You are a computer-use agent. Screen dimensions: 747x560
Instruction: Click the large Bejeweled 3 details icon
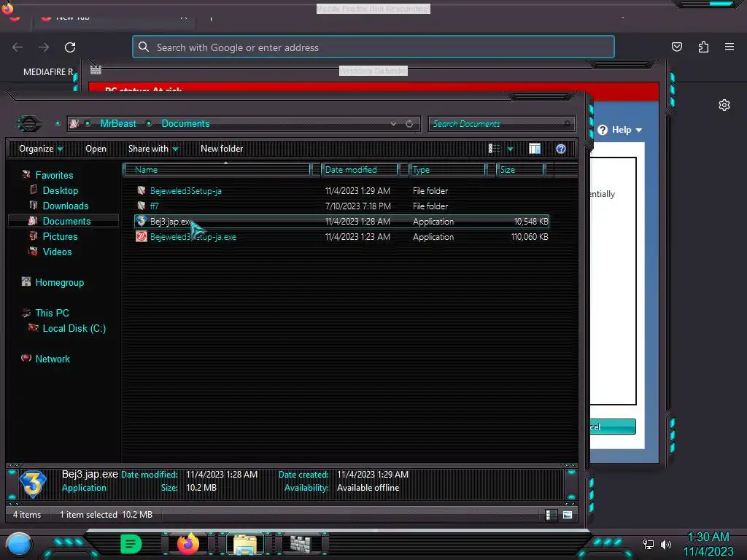33,484
